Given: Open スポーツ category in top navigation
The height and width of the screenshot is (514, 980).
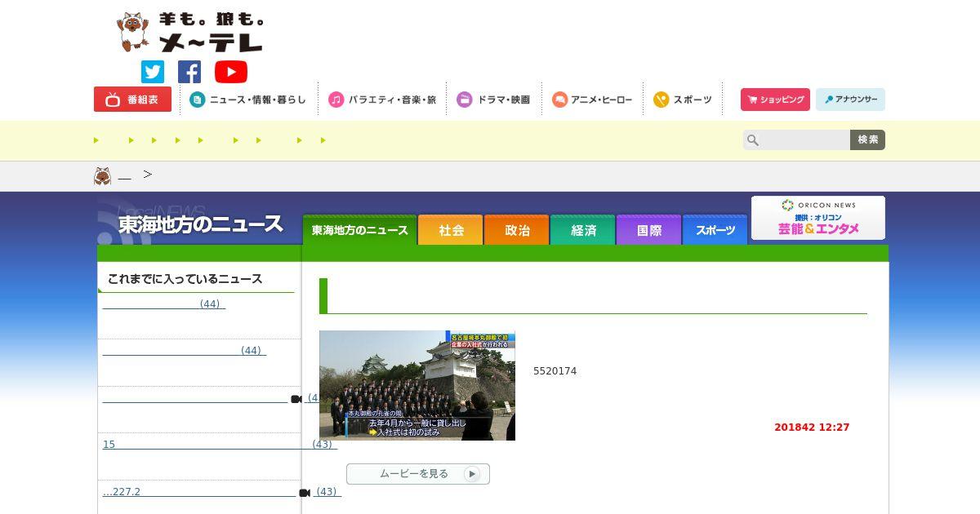Looking at the screenshot, I should point(683,100).
